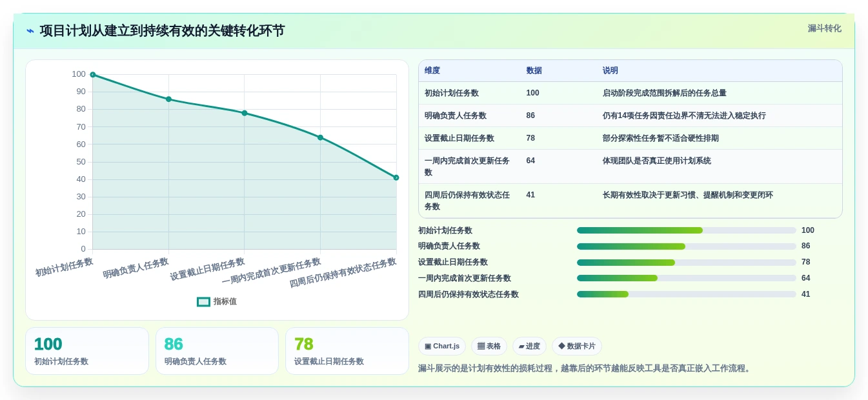The height and width of the screenshot is (400, 868).
Task: Click the table value 41
Action: pyautogui.click(x=531, y=195)
